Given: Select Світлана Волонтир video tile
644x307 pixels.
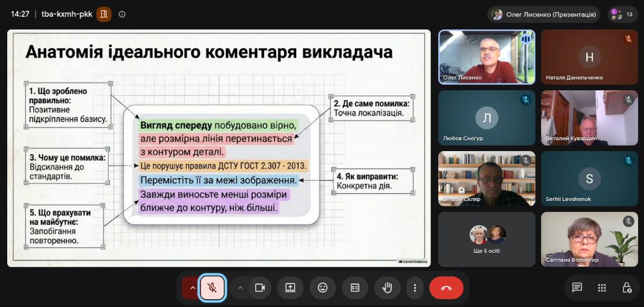Looking at the screenshot, I should tap(589, 240).
